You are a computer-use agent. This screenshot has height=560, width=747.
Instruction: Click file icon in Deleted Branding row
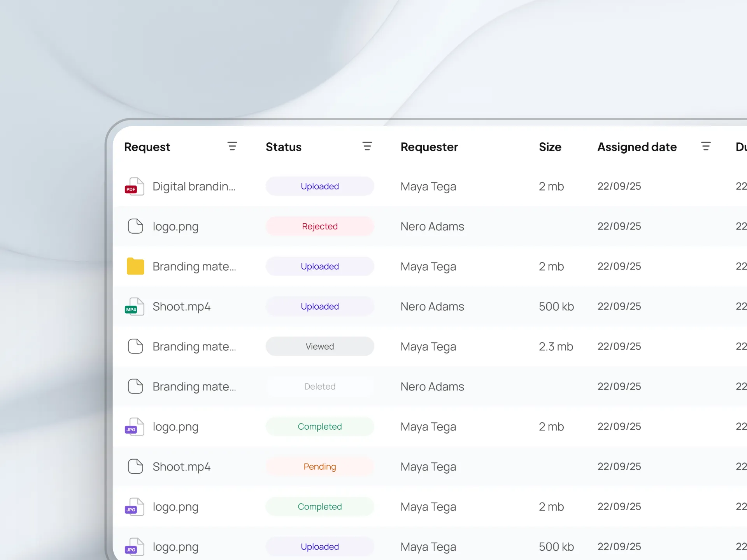[x=135, y=387]
